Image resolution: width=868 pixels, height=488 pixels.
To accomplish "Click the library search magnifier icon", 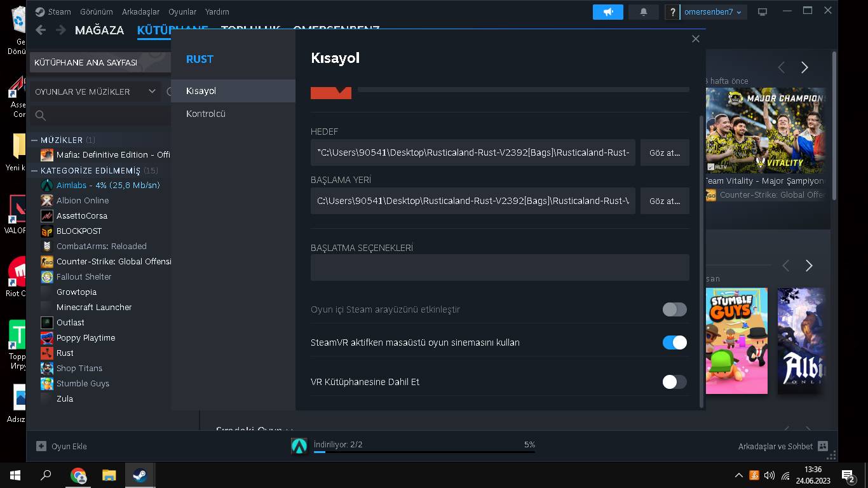I will (x=41, y=115).
